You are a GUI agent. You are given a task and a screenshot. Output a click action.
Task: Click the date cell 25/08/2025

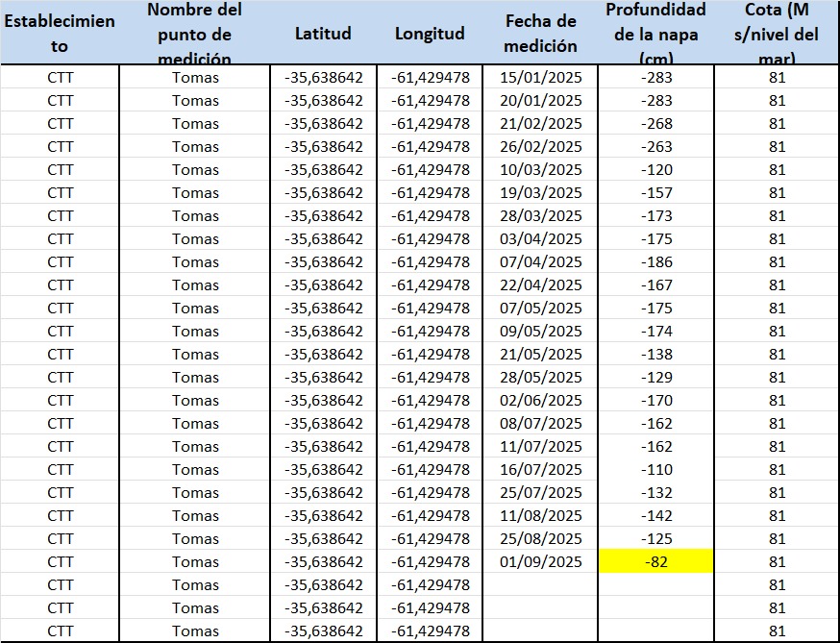click(x=540, y=538)
